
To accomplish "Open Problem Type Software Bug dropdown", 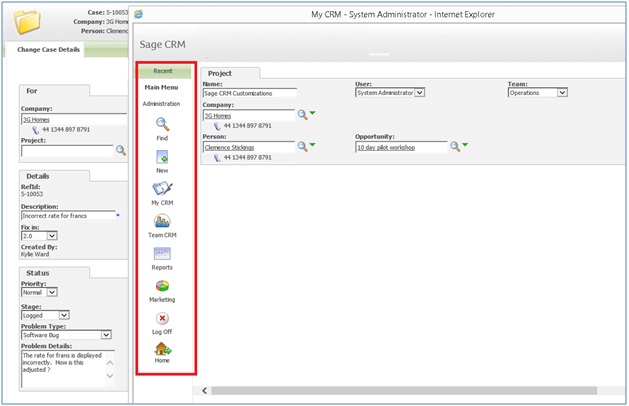I will (x=106, y=335).
